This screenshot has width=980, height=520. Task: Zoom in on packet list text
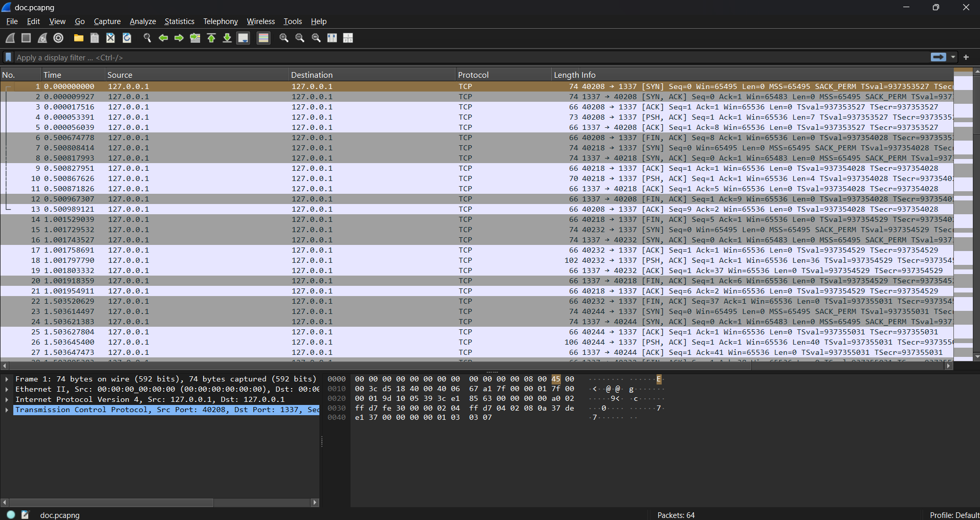284,38
